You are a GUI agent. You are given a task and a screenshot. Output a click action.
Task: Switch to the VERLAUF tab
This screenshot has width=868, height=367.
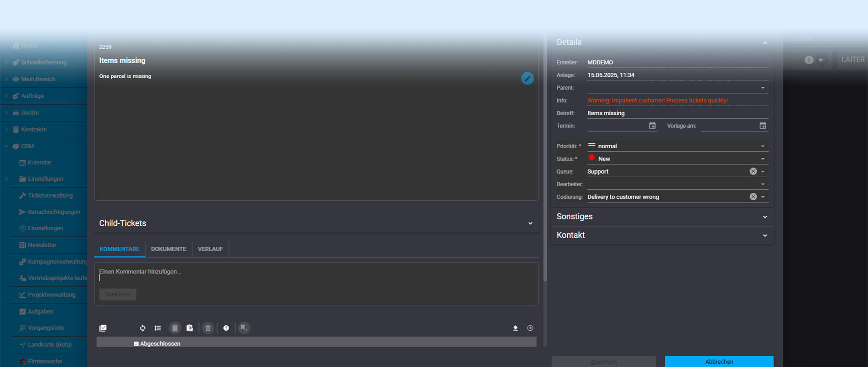click(x=210, y=249)
